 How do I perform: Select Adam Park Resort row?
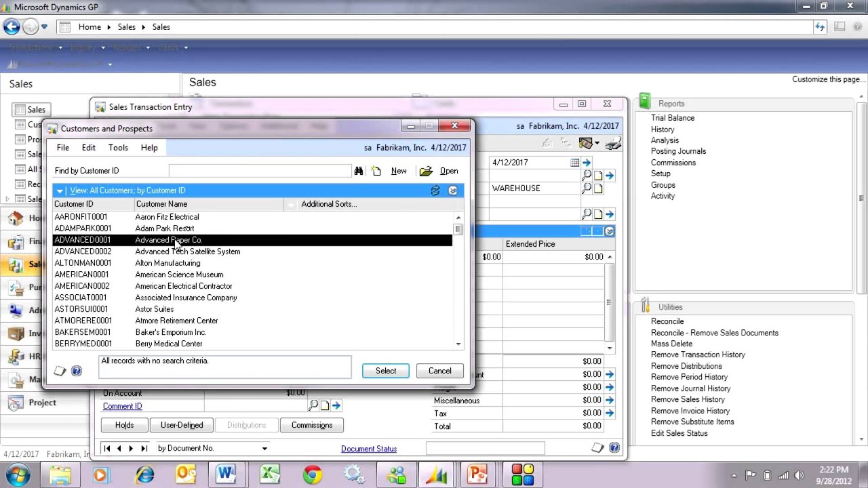pos(252,228)
